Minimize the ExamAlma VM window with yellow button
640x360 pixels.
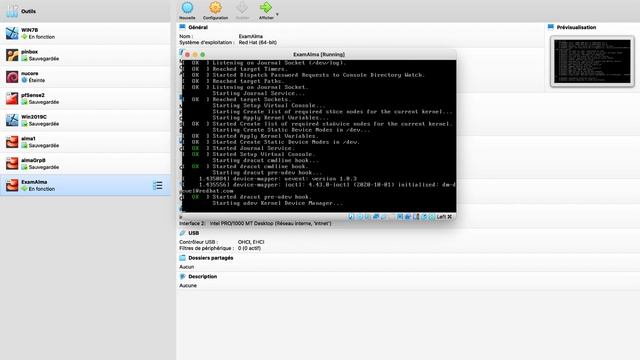(195, 55)
